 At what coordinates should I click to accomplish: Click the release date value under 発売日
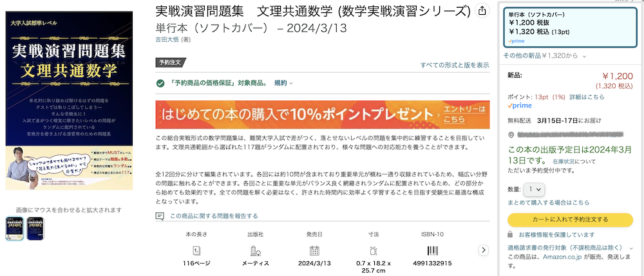pos(315,263)
